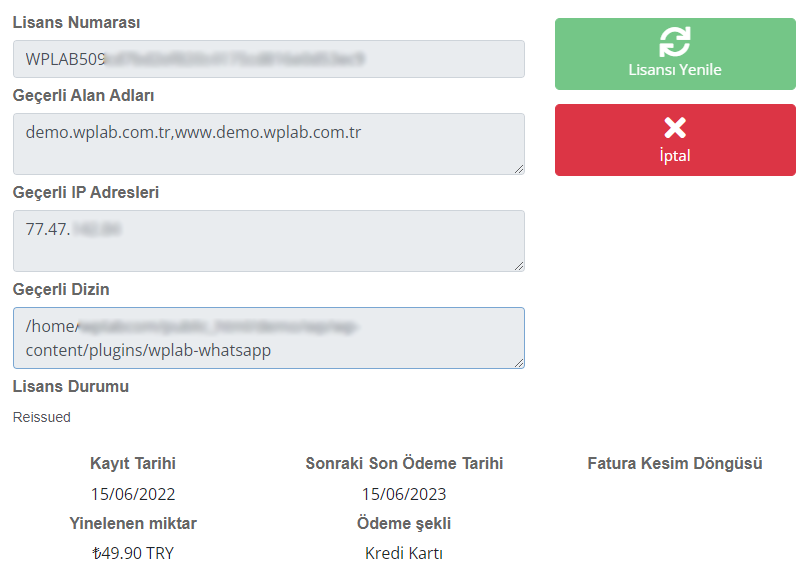This screenshot has height=586, width=803.
Task: Click the Sonraki Son Ödeme Tarihi heading
Action: point(404,463)
